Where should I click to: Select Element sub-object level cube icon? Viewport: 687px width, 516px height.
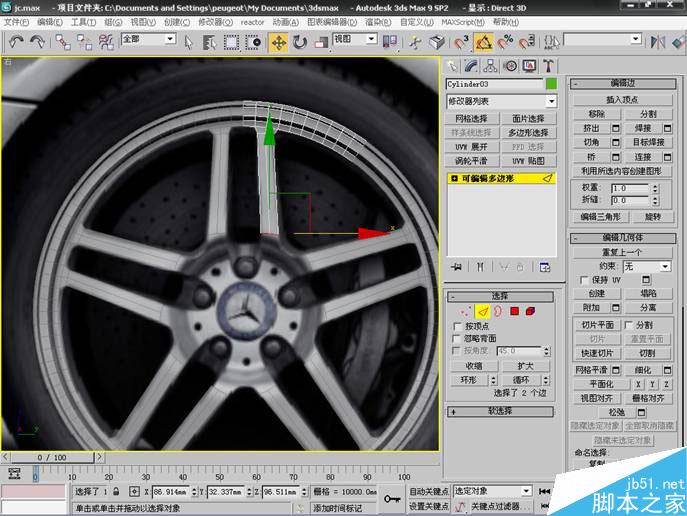(x=532, y=311)
